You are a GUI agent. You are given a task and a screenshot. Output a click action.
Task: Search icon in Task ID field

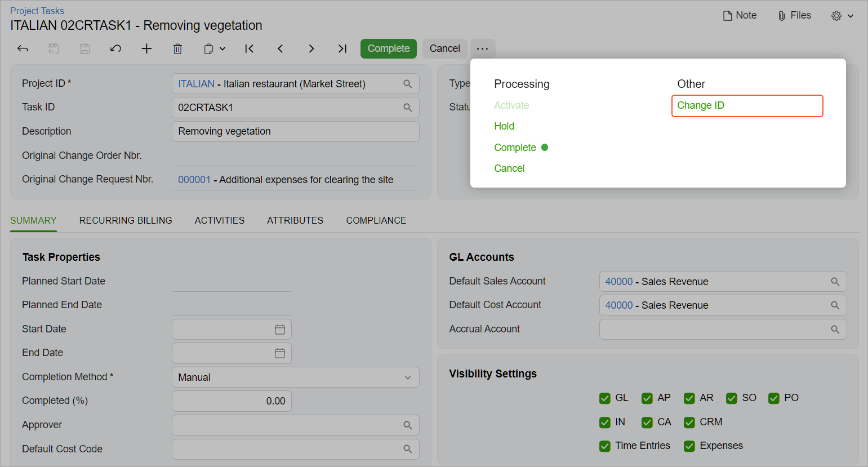click(x=408, y=108)
